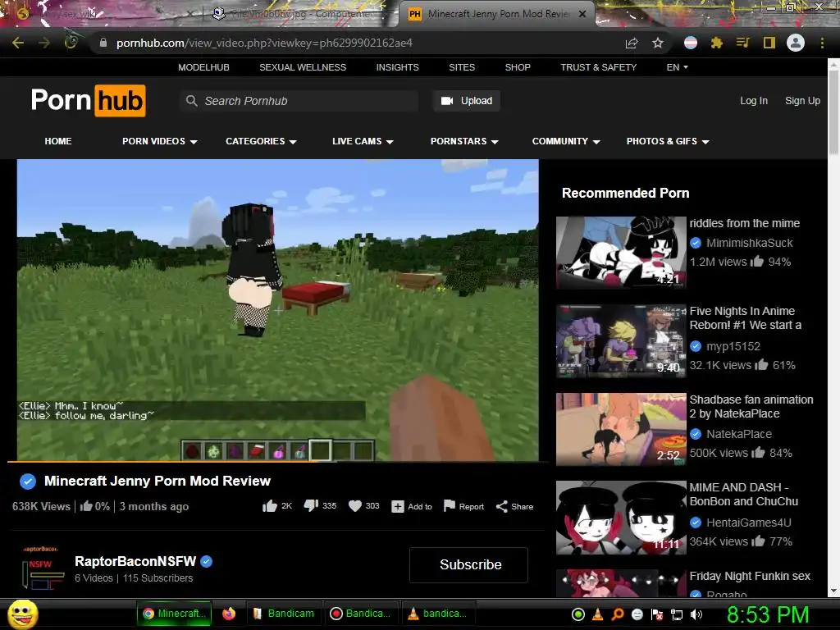Screen dimensions: 840x630
Task: Open the media control playlist icon
Action: [x=742, y=43]
